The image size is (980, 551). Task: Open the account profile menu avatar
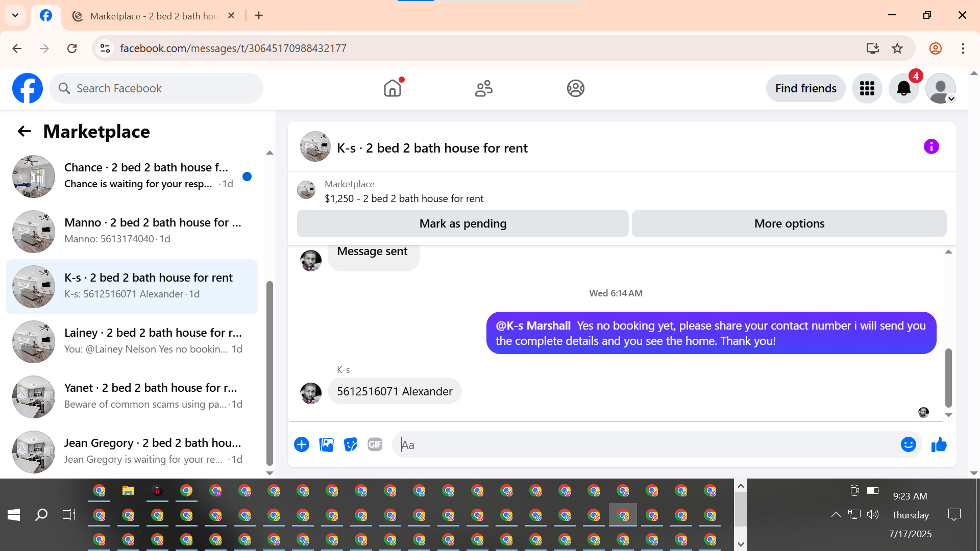click(941, 88)
